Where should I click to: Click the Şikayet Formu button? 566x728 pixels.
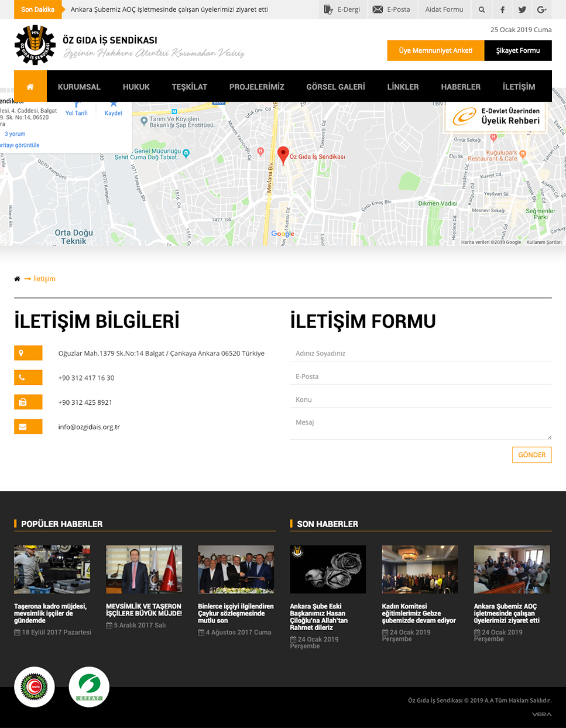(x=518, y=50)
